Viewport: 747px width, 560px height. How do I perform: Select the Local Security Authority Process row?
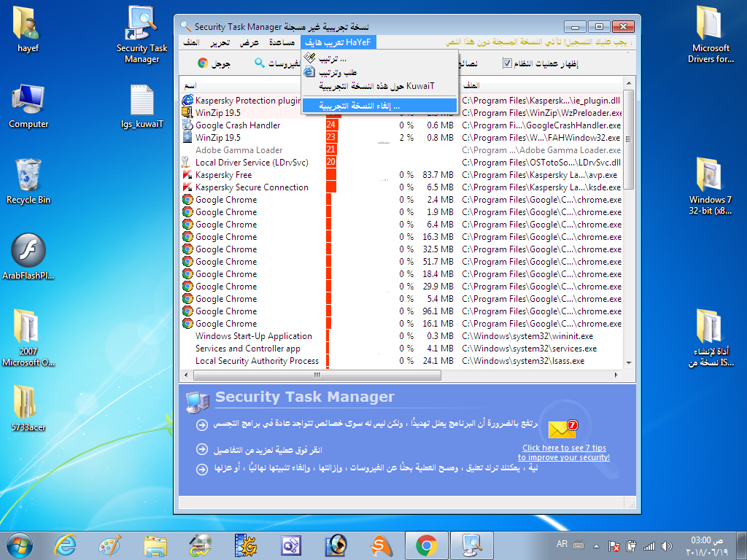(x=402, y=360)
